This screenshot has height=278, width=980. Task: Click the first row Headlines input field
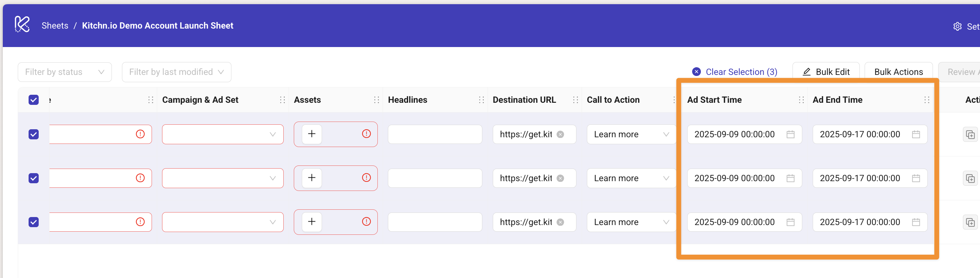[435, 134]
